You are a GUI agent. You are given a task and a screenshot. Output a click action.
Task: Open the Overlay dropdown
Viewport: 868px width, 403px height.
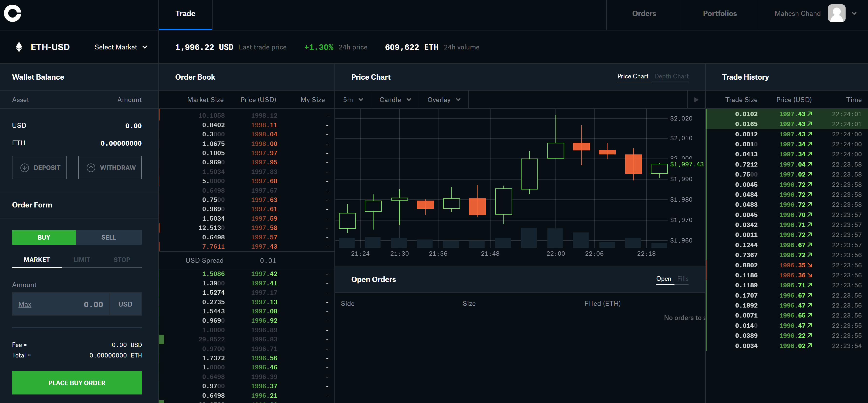[x=443, y=100]
